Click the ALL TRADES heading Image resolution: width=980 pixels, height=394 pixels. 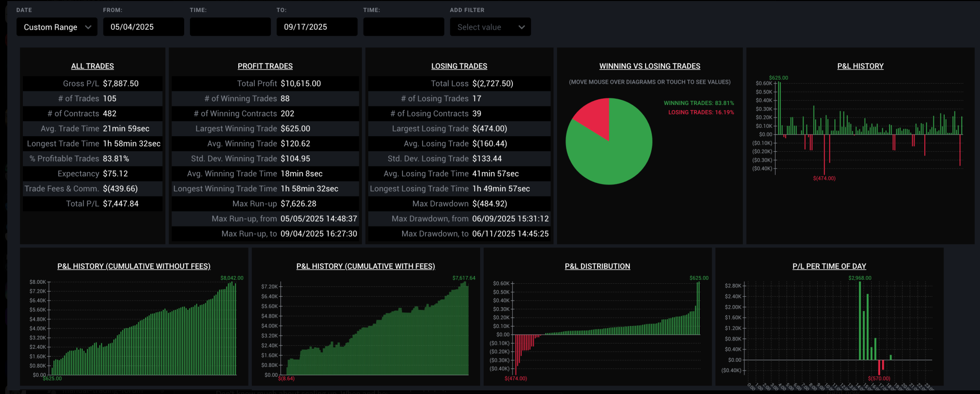click(x=93, y=66)
